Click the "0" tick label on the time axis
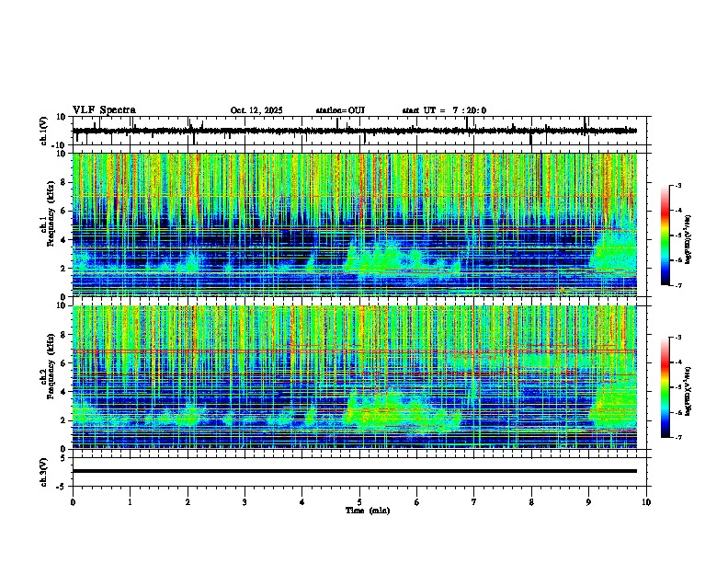728x563 pixels. 73,502
